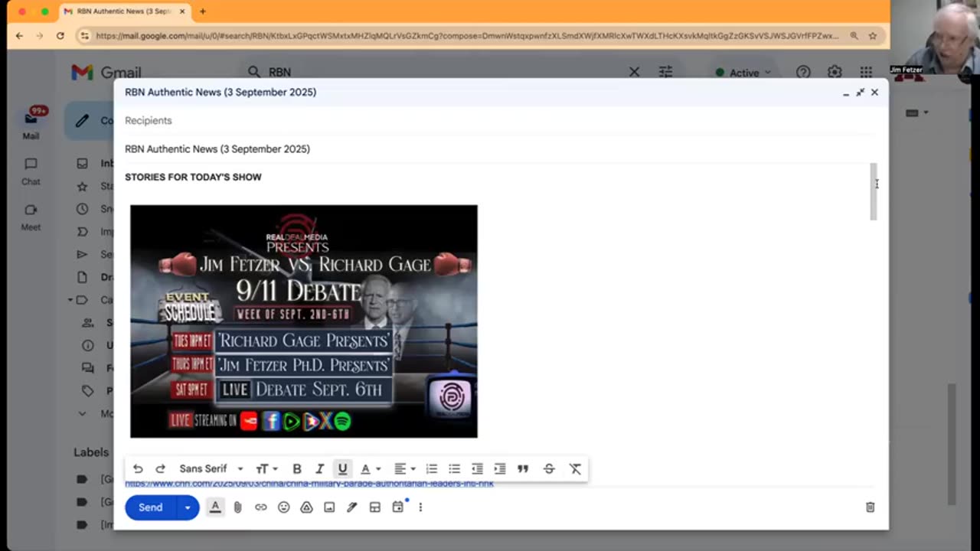The image size is (980, 551).
Task: Insert an emoji
Action: pos(284,507)
